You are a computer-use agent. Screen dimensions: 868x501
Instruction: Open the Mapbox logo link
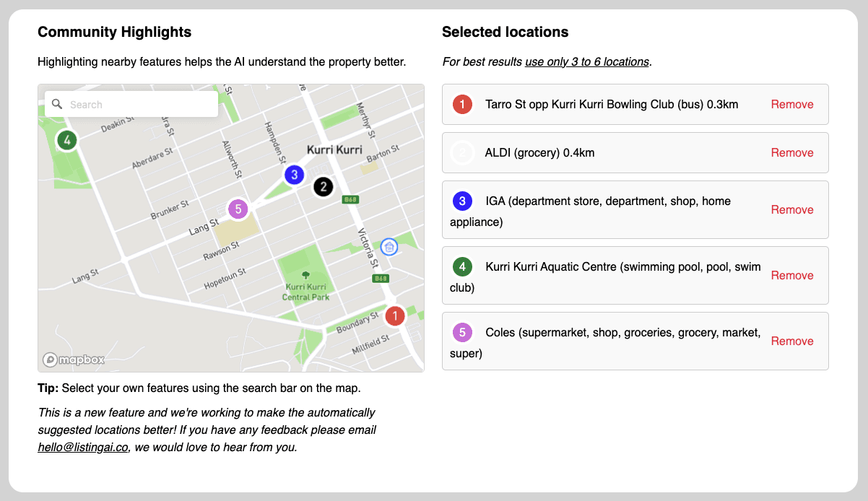point(74,360)
